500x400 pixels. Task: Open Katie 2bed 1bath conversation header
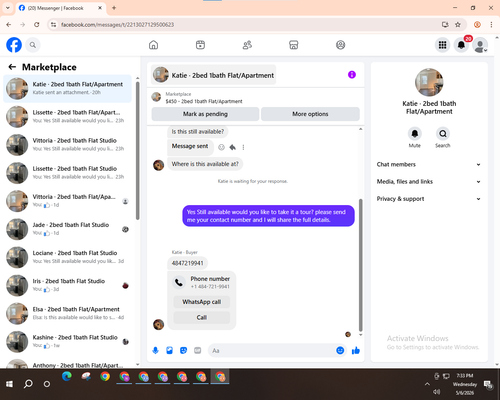(214, 75)
